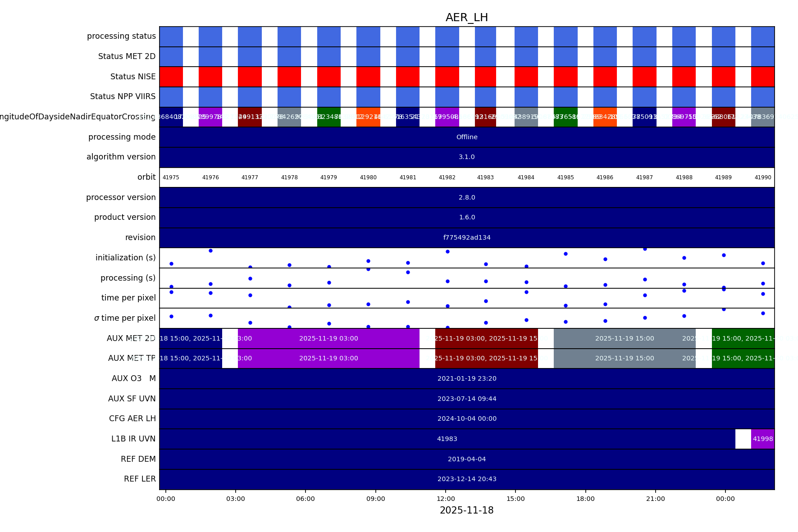Select orbit number 41990 label
Viewport: 798px width, 532px height.
[762, 177]
